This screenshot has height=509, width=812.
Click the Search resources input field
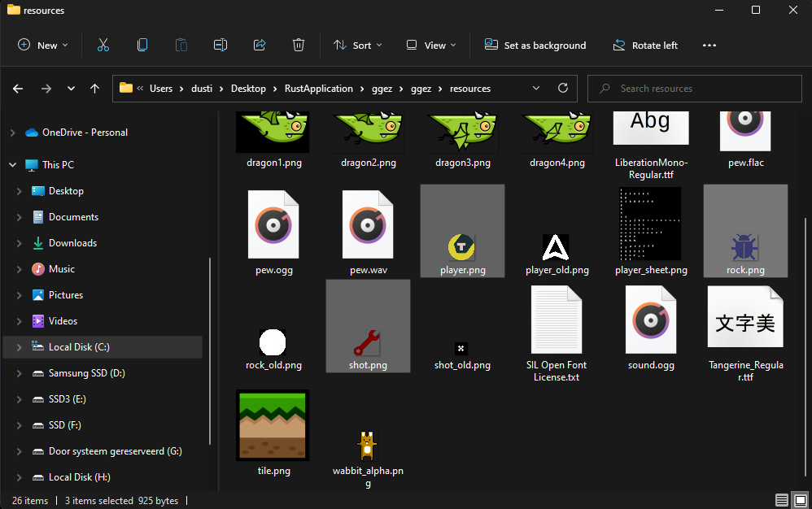click(700, 89)
